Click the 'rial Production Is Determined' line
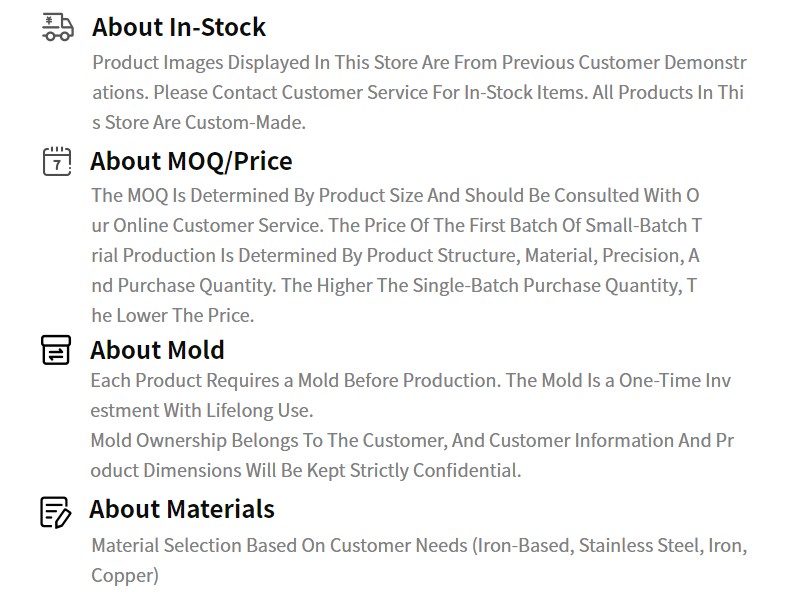This screenshot has width=790, height=615. 394,255
